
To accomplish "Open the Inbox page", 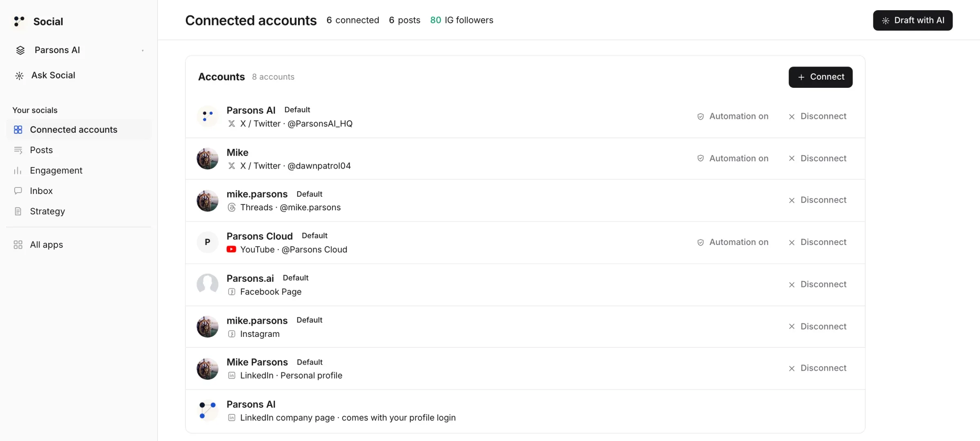I will click(79, 191).
